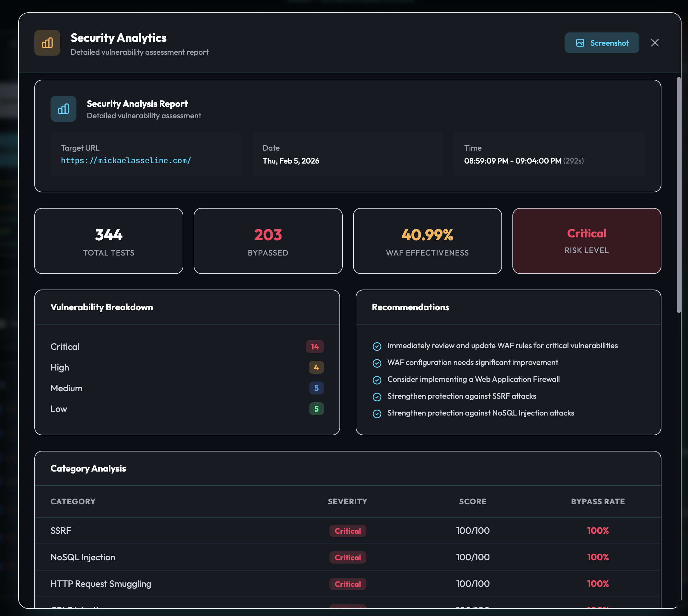The image size is (688, 616).
Task: Click the Critical row in Vulnerability Breakdown
Action: click(187, 347)
